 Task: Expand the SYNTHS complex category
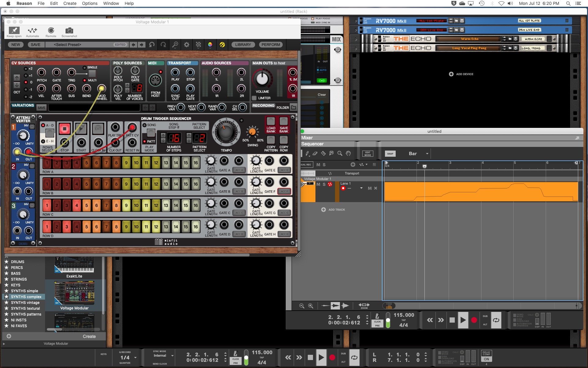26,296
